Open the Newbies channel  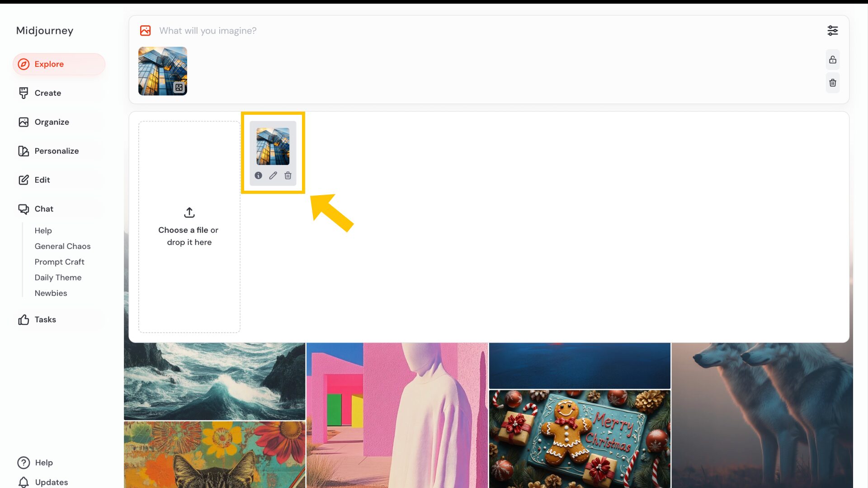(51, 293)
